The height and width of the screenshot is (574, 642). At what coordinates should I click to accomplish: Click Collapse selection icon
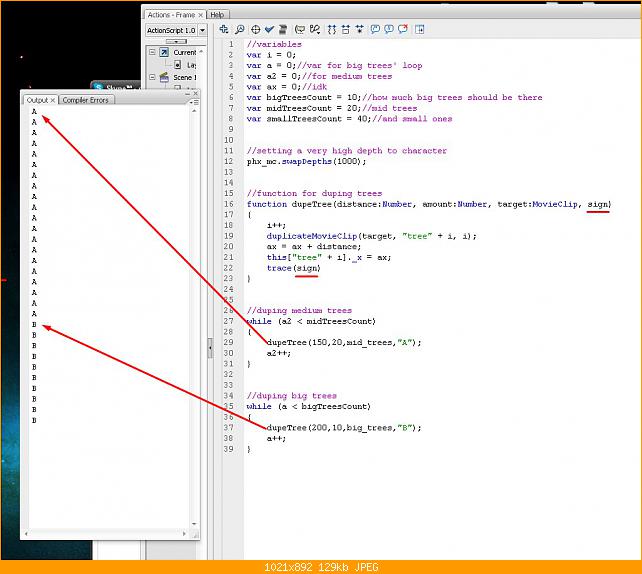(346, 29)
